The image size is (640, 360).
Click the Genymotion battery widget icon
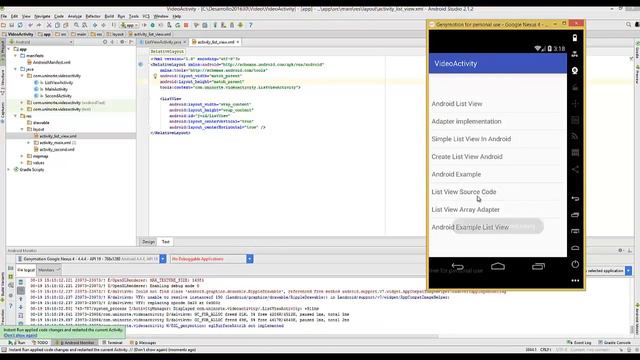575,38
